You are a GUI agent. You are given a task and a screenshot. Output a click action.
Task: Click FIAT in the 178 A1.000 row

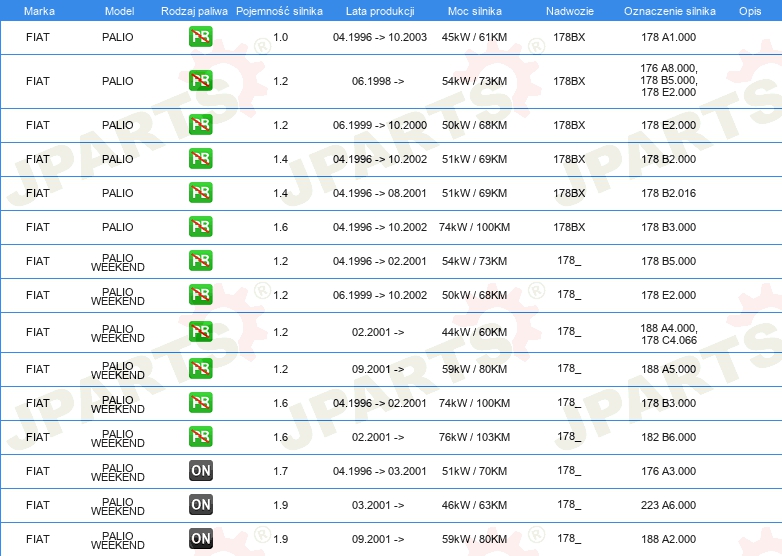[38, 37]
